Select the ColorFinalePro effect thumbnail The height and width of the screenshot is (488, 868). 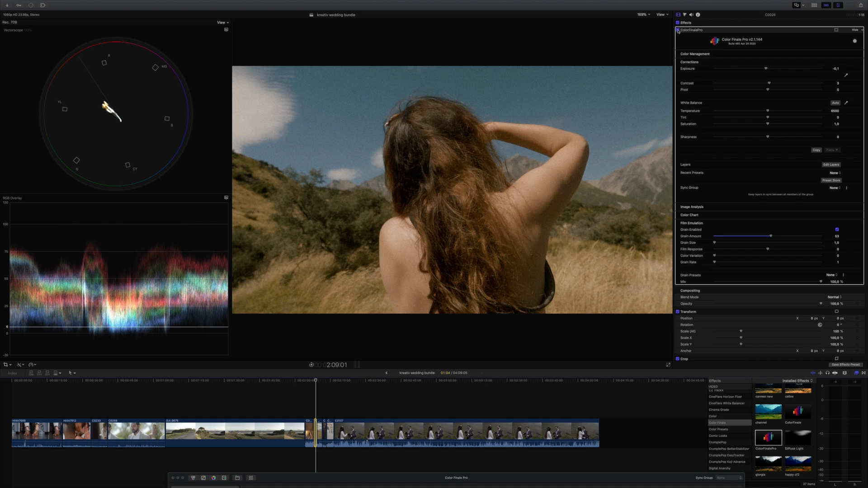pos(768,437)
